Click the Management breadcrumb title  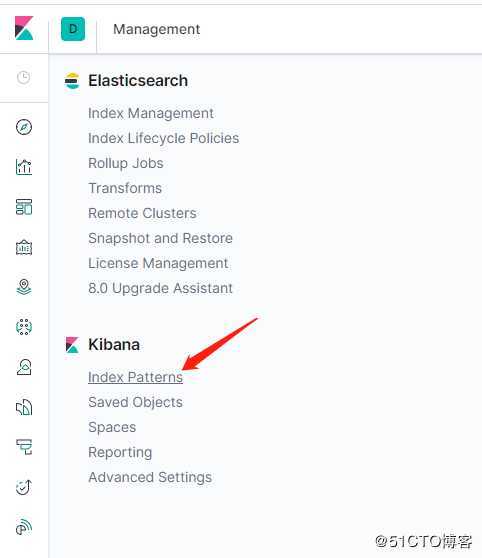pyautogui.click(x=156, y=29)
